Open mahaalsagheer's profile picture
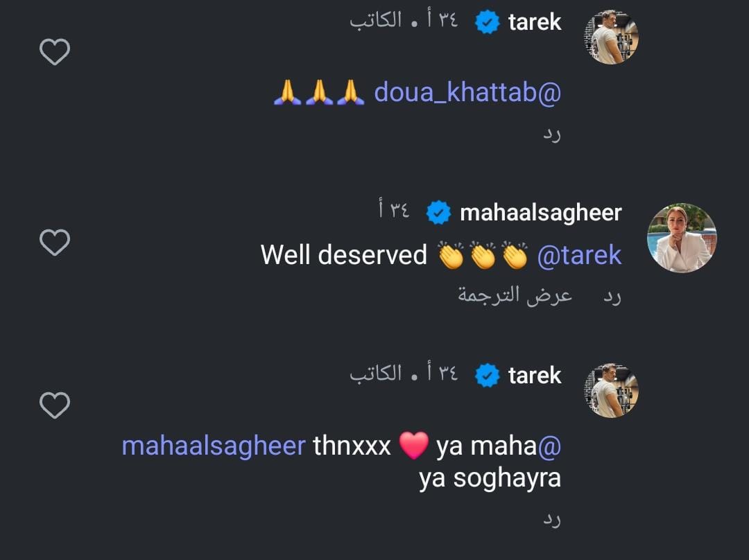Screen dimensions: 749x560 pyautogui.click(x=682, y=238)
